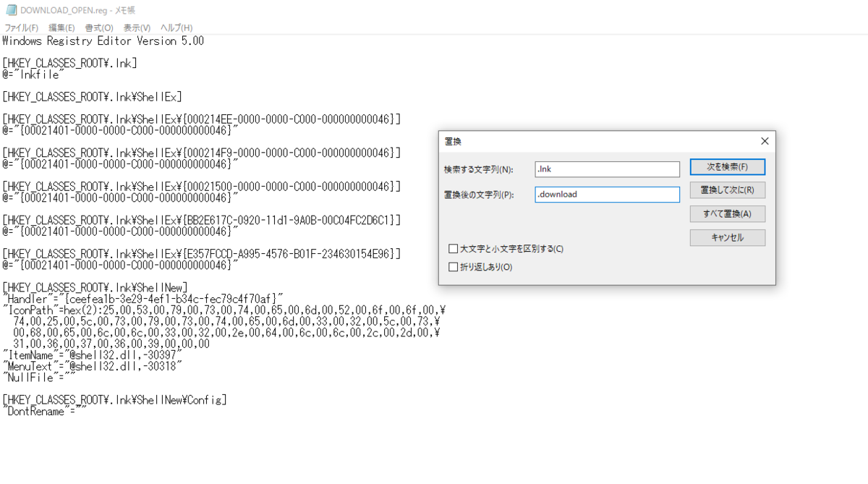Screen dimensions: 868x484
Task: Open the 編集(E) menu
Action: click(61, 27)
